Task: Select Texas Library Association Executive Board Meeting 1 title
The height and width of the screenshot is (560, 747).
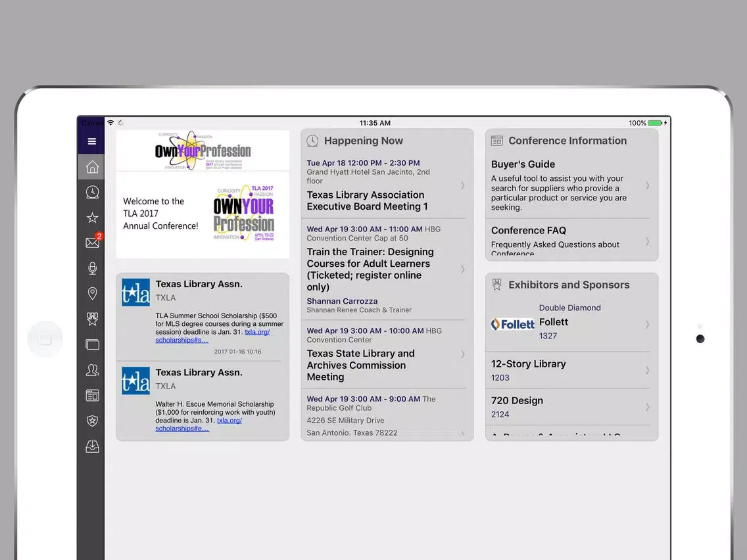Action: point(368,200)
